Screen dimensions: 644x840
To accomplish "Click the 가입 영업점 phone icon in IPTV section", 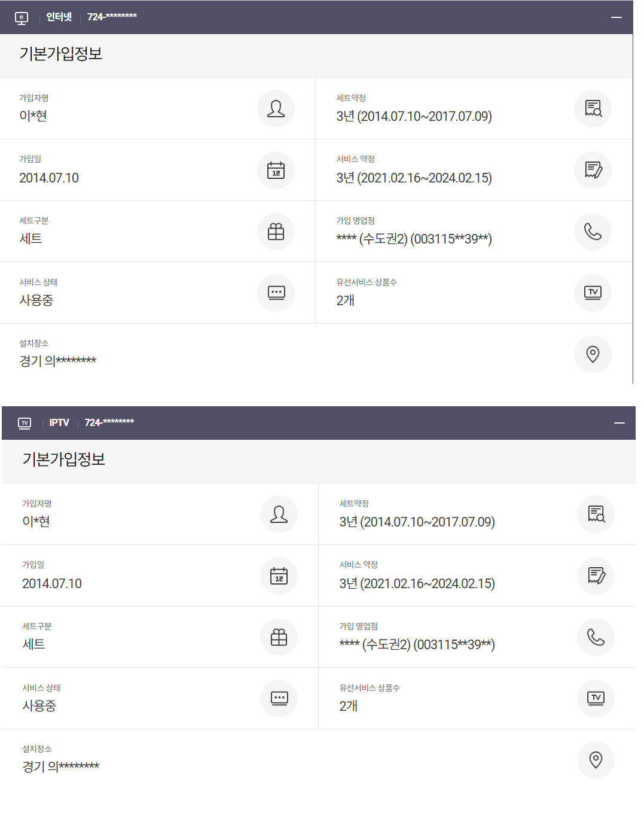I will (x=596, y=637).
